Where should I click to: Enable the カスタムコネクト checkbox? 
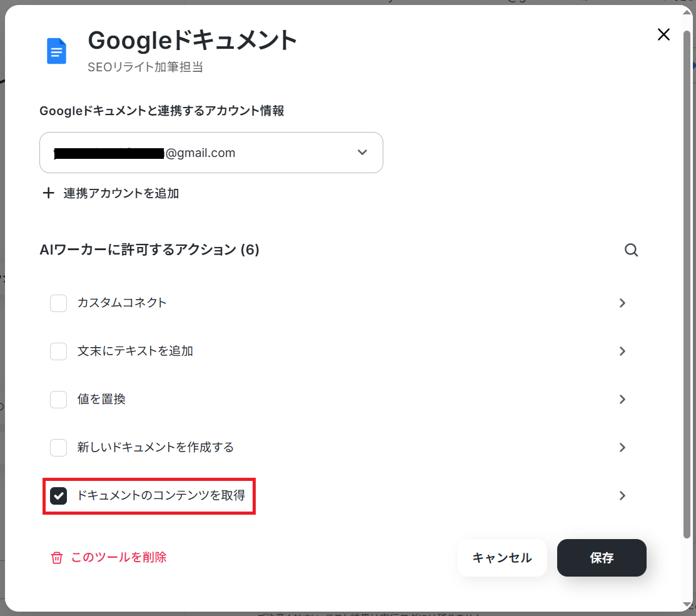click(59, 303)
